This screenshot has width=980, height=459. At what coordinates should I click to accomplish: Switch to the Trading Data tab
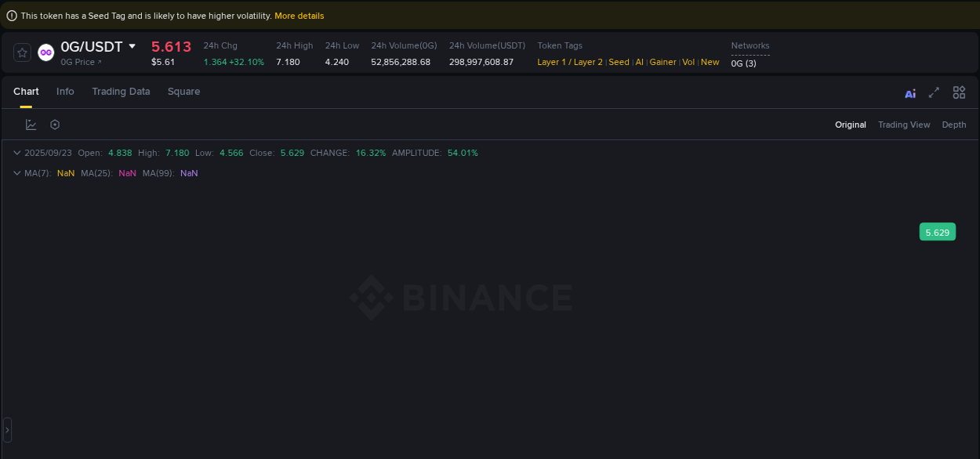[121, 92]
